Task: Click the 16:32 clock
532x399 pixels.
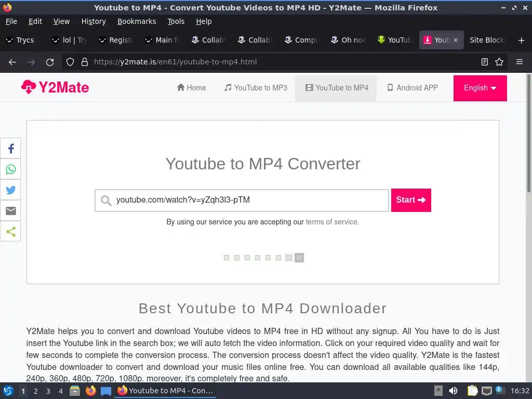Action: [x=520, y=391]
